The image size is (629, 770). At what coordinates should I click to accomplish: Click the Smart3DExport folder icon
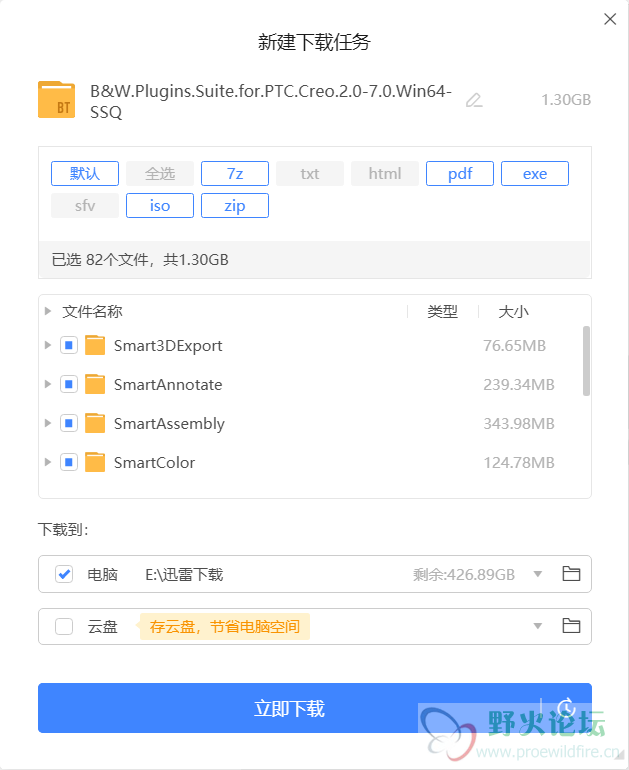[x=95, y=345]
